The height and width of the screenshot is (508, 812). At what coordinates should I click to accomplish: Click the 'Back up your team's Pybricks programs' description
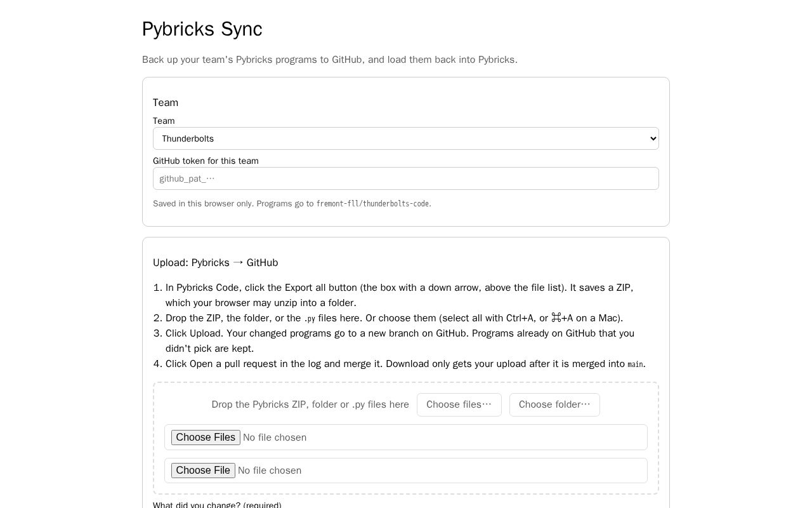tap(330, 60)
